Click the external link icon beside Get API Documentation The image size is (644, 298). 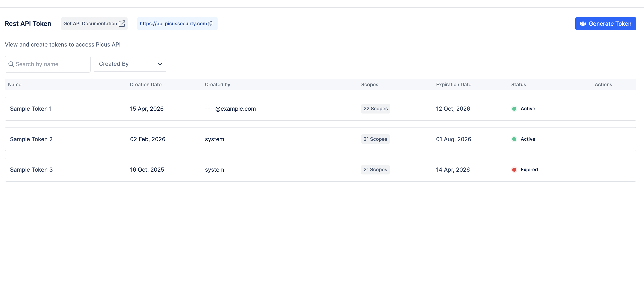[x=122, y=24]
